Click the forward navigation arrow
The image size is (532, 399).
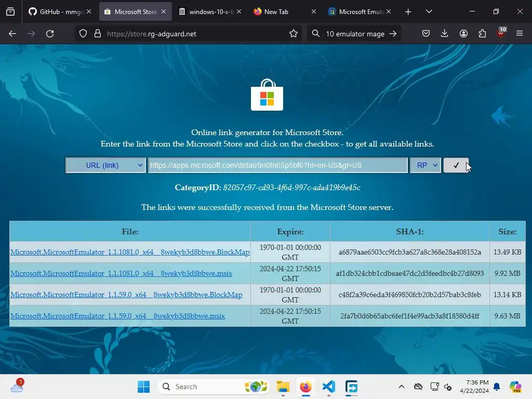pos(31,34)
